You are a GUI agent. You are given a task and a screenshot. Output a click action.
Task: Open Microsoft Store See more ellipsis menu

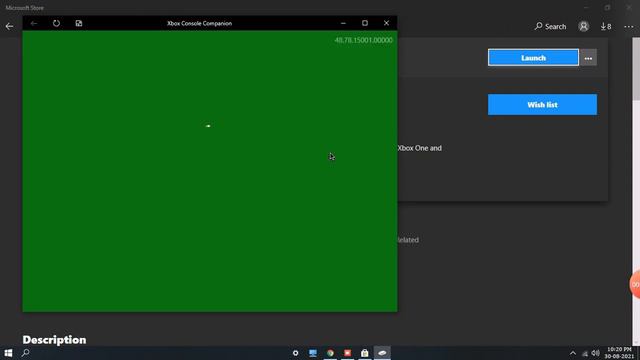pos(629,27)
